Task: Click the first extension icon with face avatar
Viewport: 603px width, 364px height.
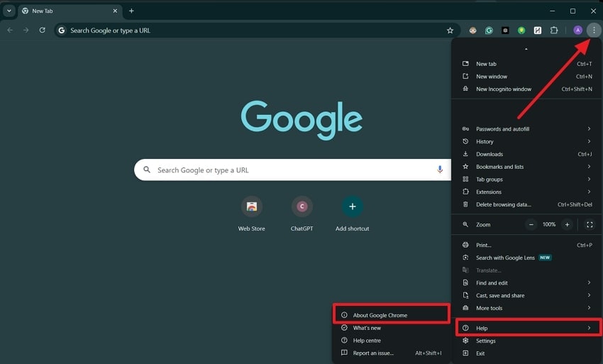Action: (x=472, y=31)
